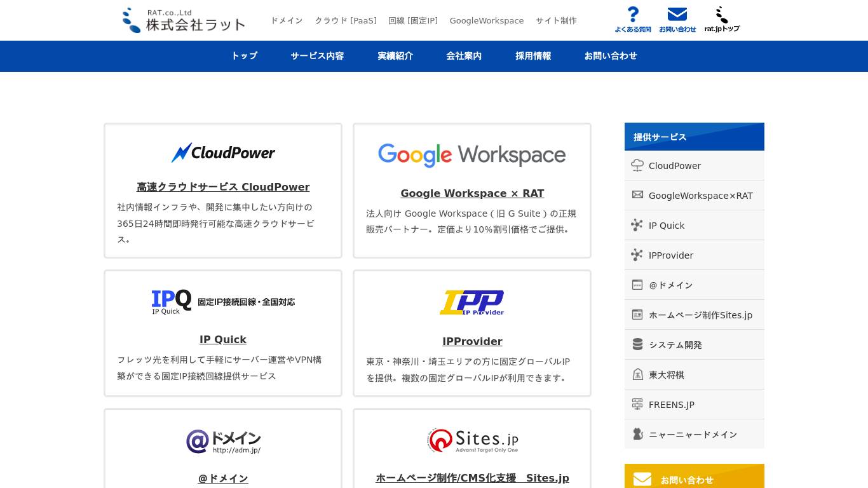Open サービス内容 in the blue navigation bar
Screen dimensions: 868x488
tap(317, 56)
